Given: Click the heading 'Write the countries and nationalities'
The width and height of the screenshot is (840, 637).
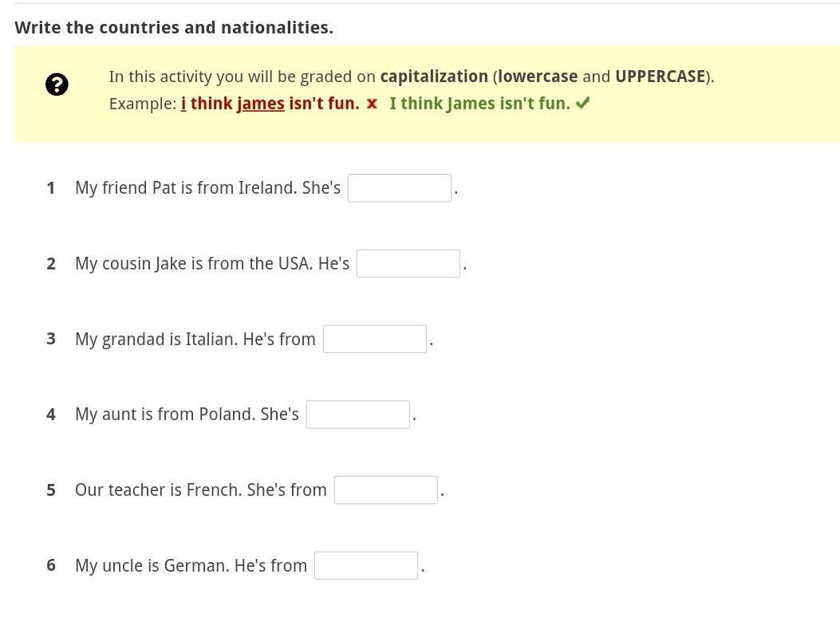Looking at the screenshot, I should click(174, 28).
